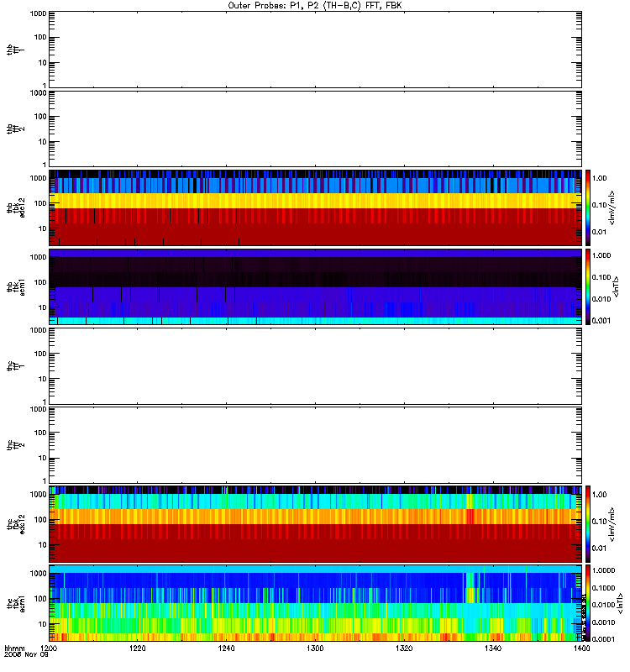The width and height of the screenshot is (630, 672).
Task: Click the empty thc fff 2 panel
Action: click(x=315, y=445)
